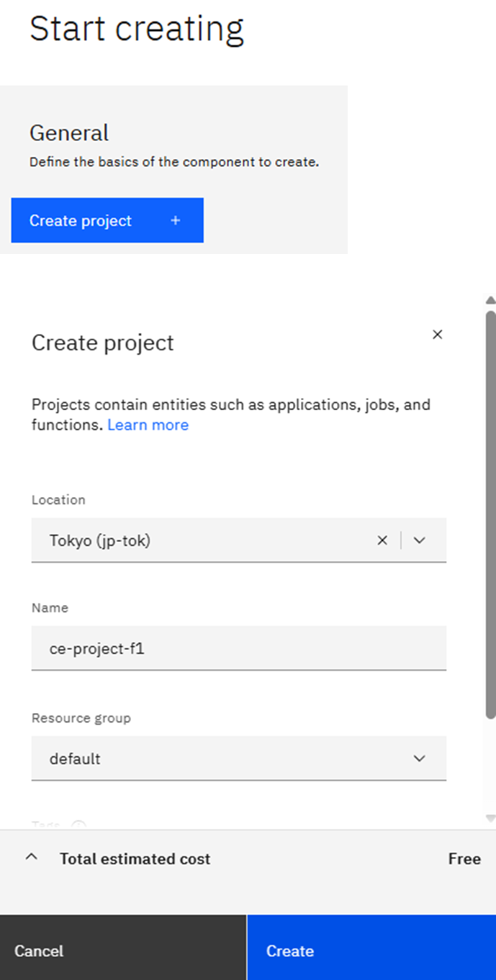The image size is (496, 980).
Task: Close the Create project panel
Action: [437, 335]
